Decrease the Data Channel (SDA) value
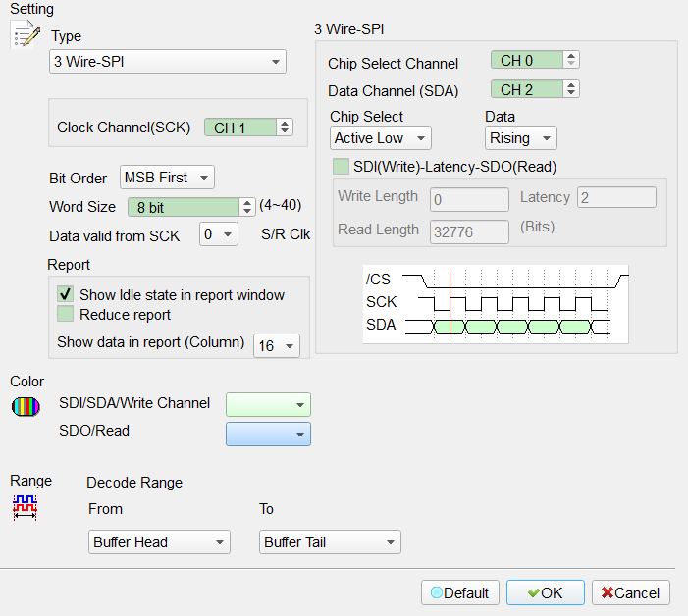The height and width of the screenshot is (616, 688). point(571,93)
